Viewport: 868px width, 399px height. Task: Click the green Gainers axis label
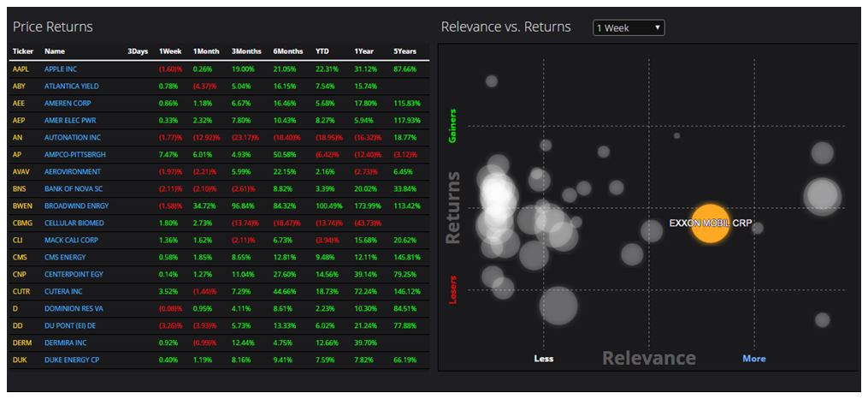pos(453,125)
